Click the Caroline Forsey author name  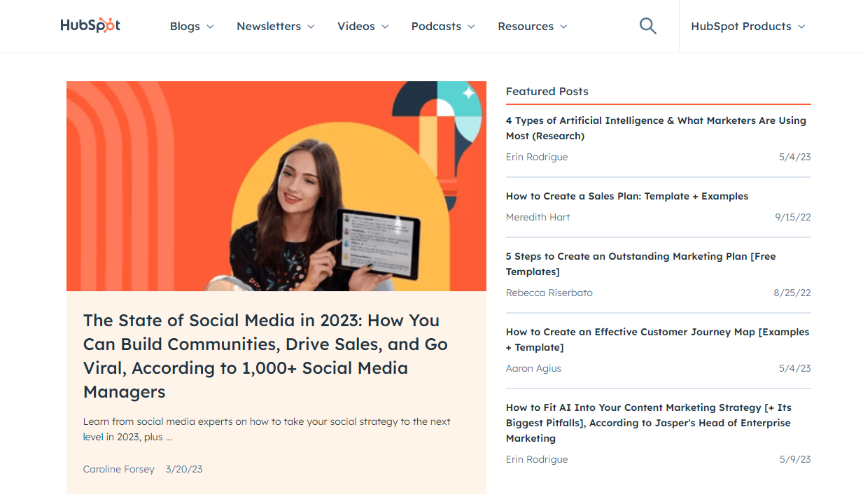(119, 469)
